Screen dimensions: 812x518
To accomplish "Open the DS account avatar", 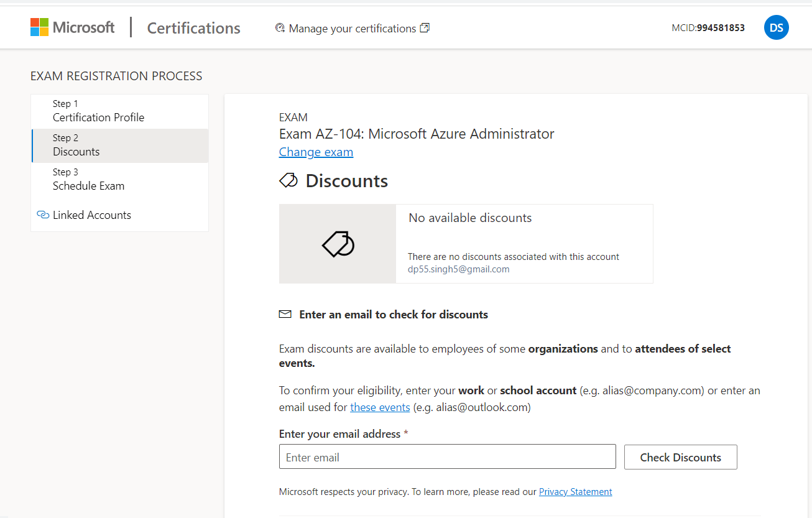I will coord(776,27).
